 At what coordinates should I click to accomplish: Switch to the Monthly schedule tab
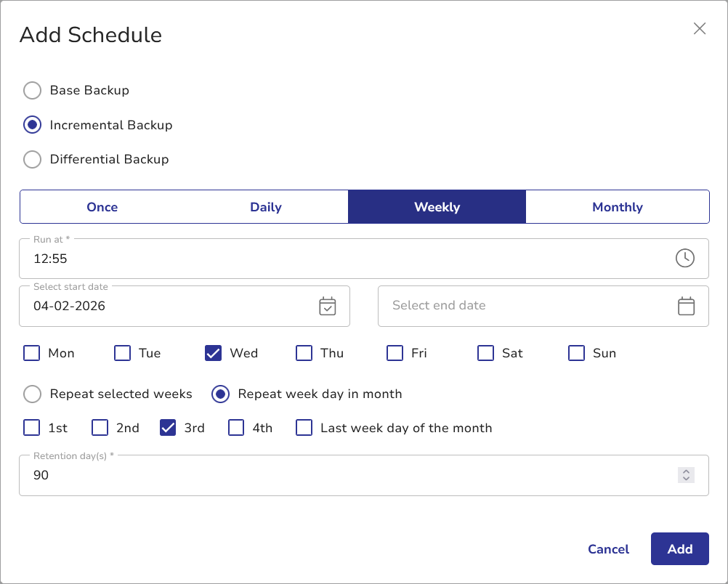click(x=617, y=207)
